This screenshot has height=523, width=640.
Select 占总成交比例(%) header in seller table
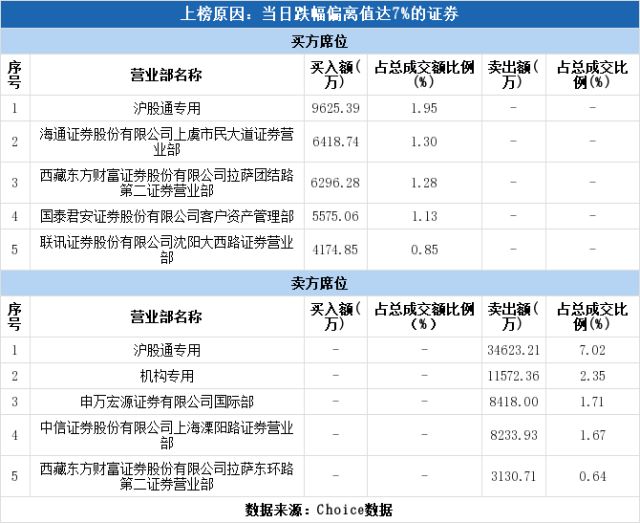coord(592,317)
